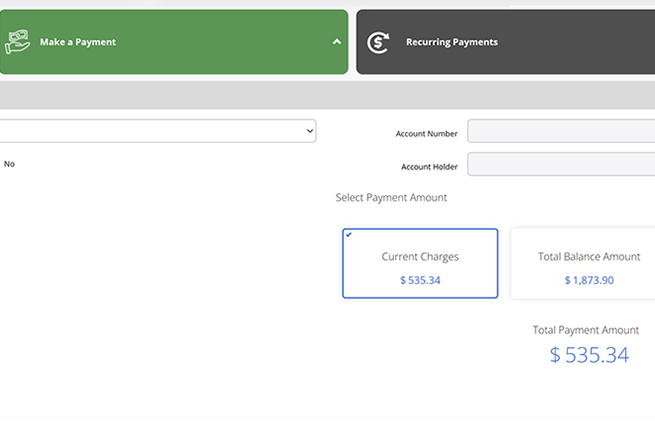This screenshot has width=655, height=421.
Task: Toggle the checkmark on Current Charges card
Action: pos(348,235)
